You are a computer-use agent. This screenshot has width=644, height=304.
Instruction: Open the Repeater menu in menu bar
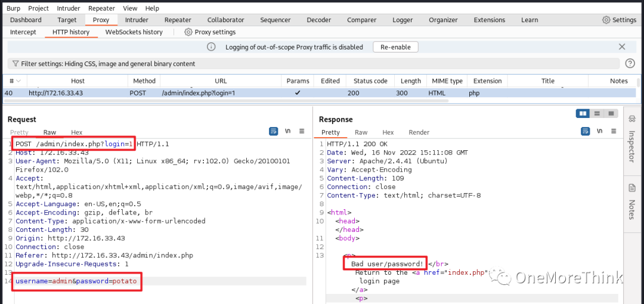pyautogui.click(x=102, y=8)
